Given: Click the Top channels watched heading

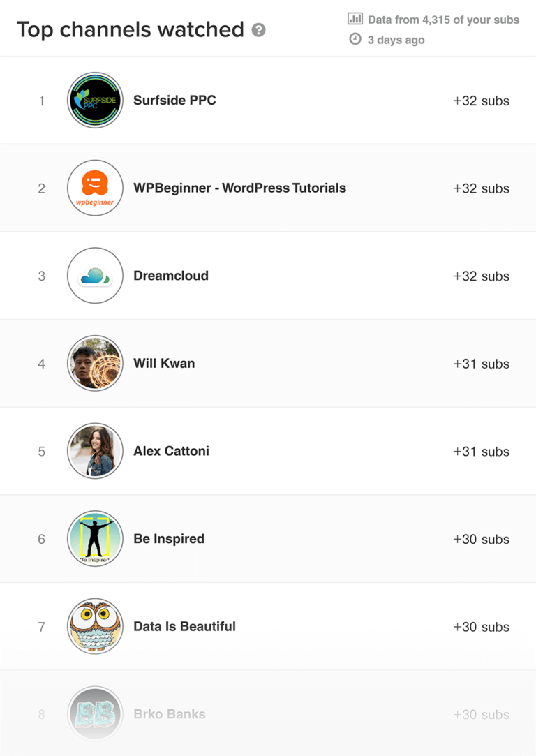Looking at the screenshot, I should [131, 30].
